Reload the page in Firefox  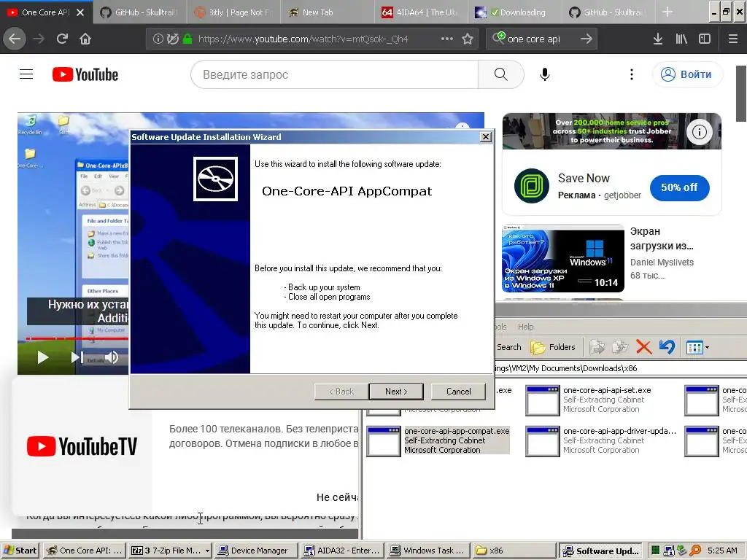(62, 39)
